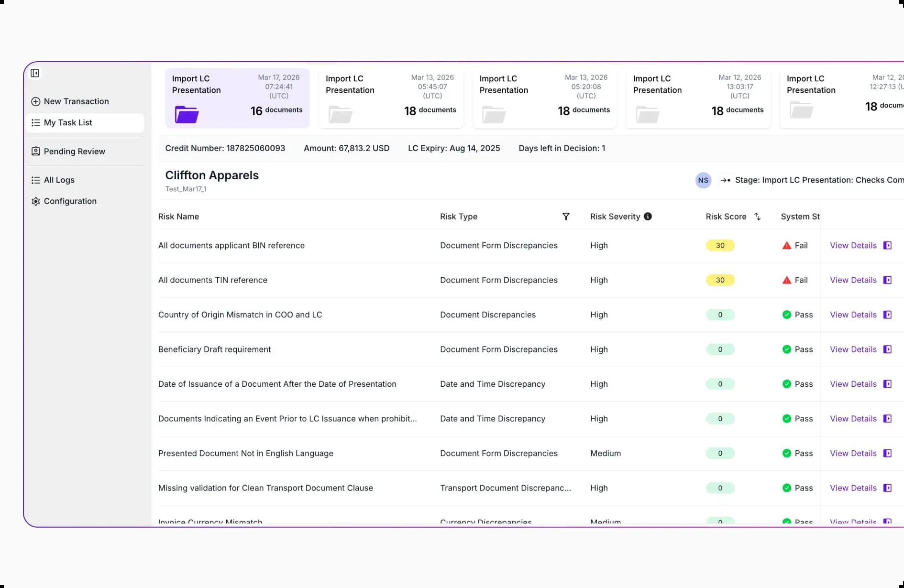This screenshot has width=904, height=588.
Task: Click the Risk Severity info icon
Action: point(648,217)
